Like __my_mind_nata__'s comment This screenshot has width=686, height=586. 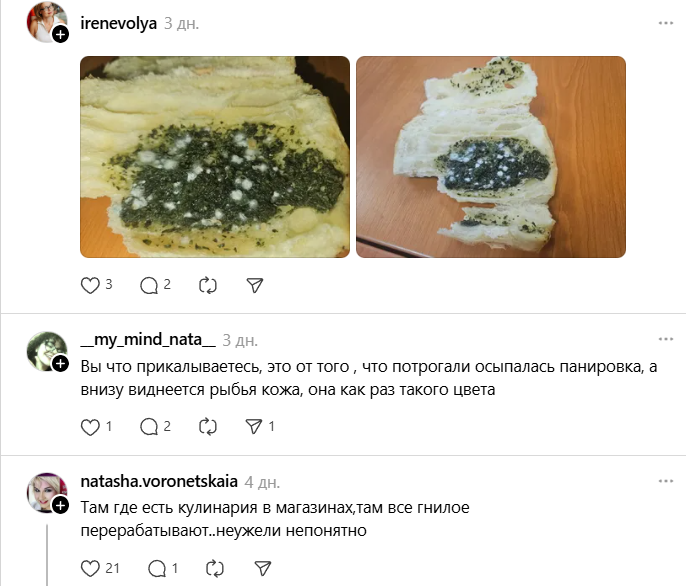[x=90, y=427]
